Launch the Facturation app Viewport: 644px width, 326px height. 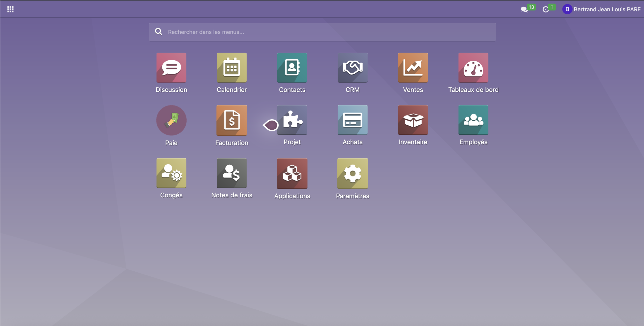(232, 120)
